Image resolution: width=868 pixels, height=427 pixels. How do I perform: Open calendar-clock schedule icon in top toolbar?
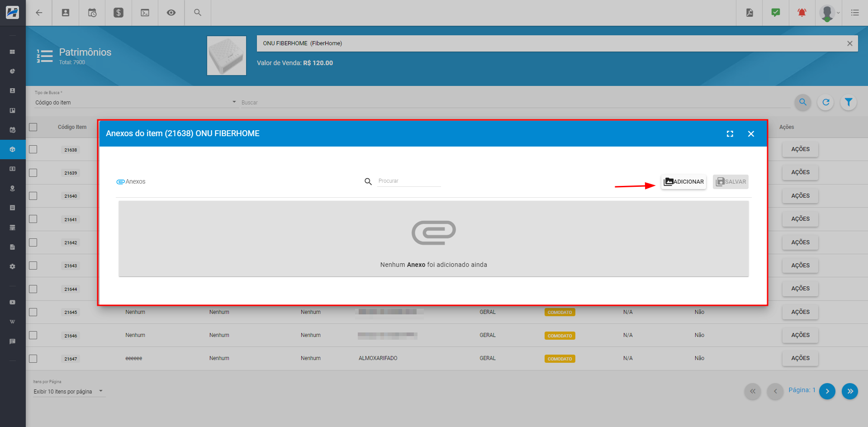(92, 13)
